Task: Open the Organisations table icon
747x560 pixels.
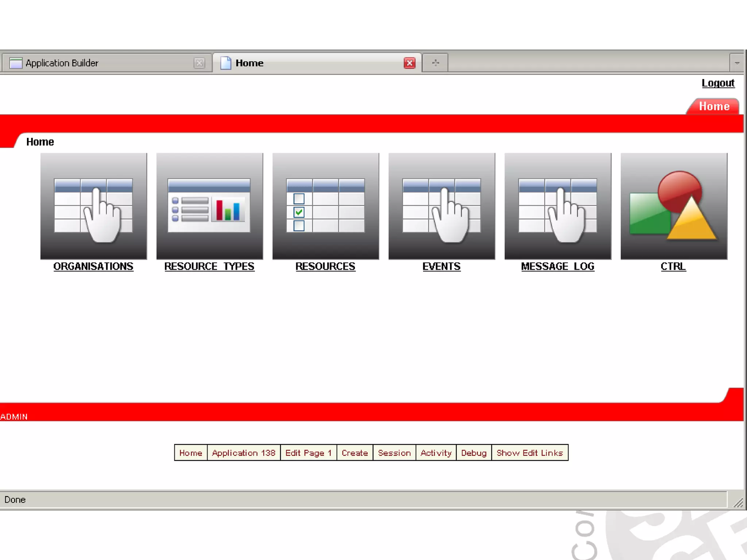Action: tap(93, 206)
